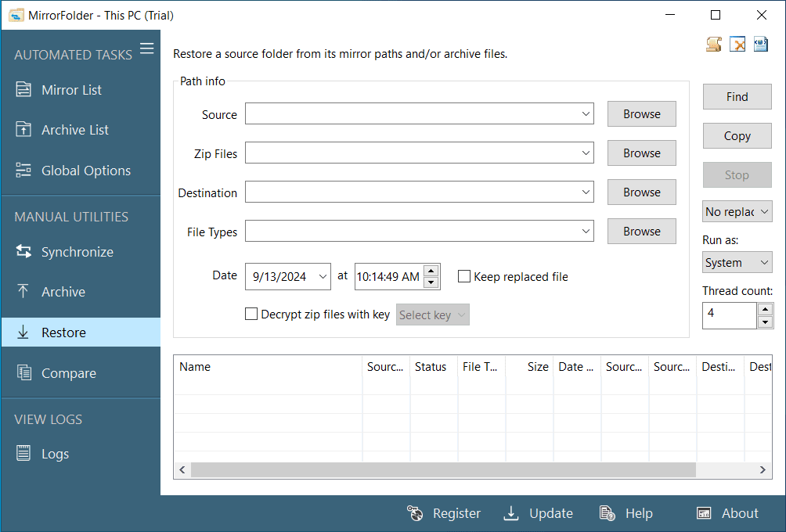Image resolution: width=786 pixels, height=532 pixels.
Task: Click the results list left scroll arrow
Action: pyautogui.click(x=182, y=470)
